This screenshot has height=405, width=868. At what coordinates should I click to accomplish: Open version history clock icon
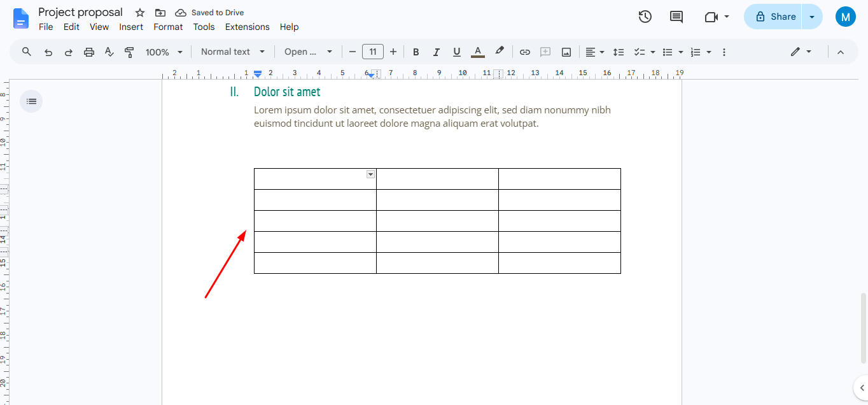[645, 17]
